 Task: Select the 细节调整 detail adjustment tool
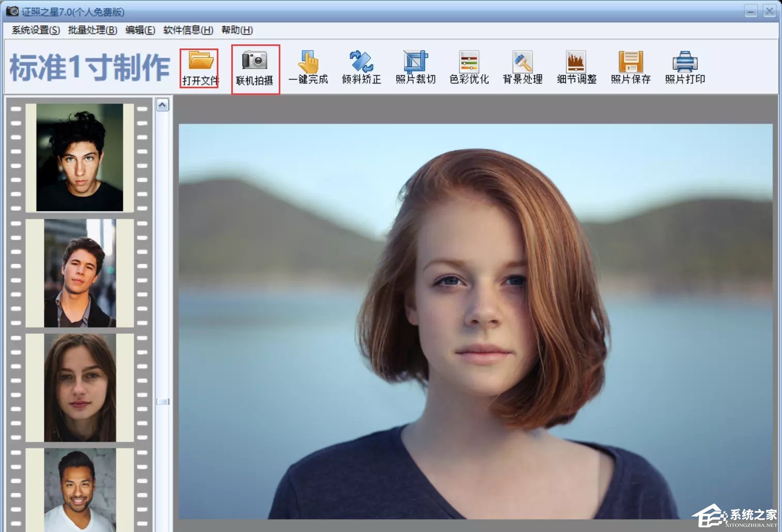576,63
